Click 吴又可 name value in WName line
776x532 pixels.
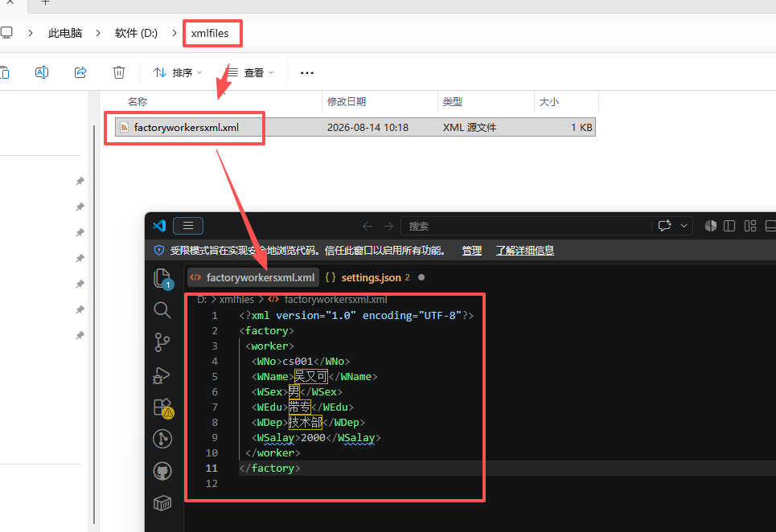click(x=310, y=376)
